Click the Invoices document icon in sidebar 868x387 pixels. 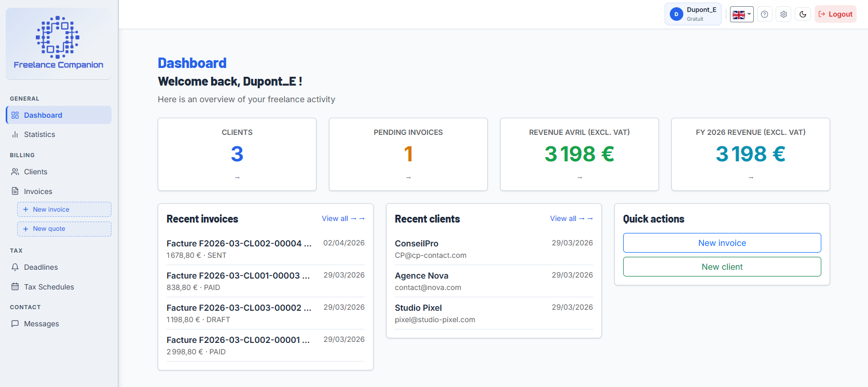tap(15, 191)
